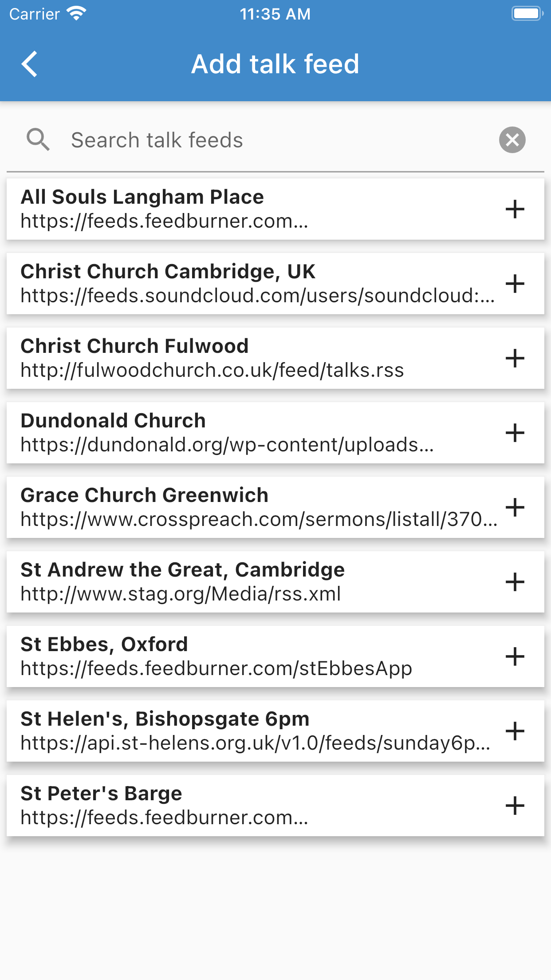Tap plus for Christ Church Fulwood

[x=515, y=358]
